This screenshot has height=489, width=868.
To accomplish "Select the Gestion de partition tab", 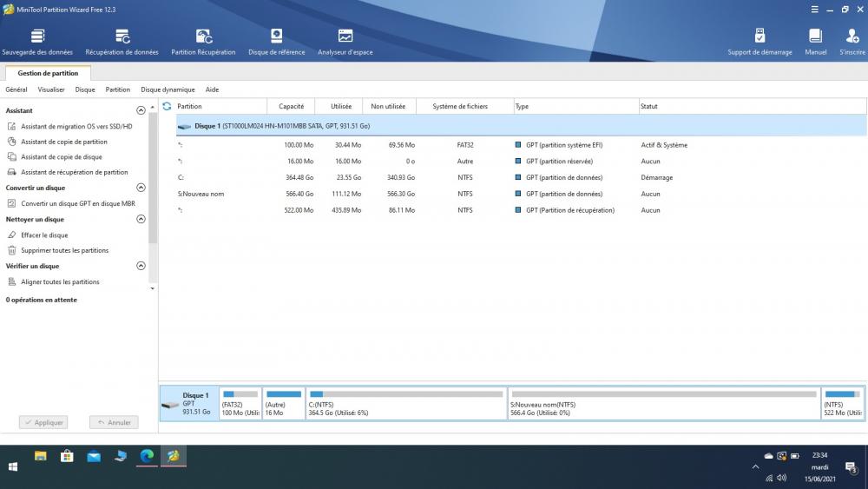I will (48, 74).
